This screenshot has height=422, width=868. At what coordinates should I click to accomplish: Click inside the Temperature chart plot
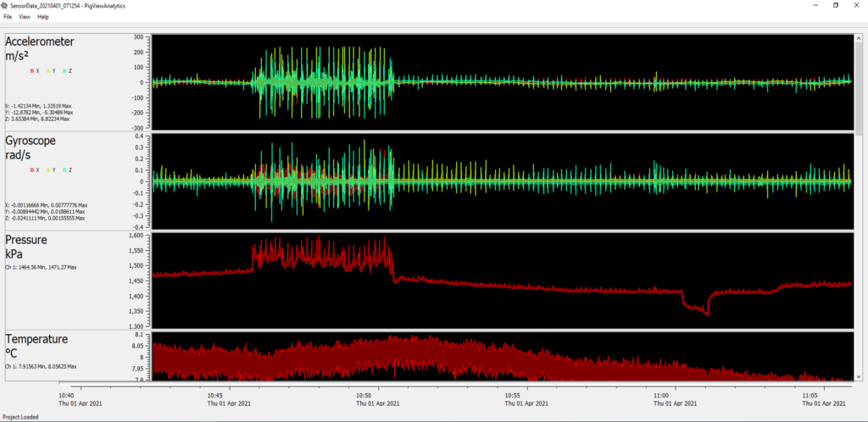pos(503,356)
